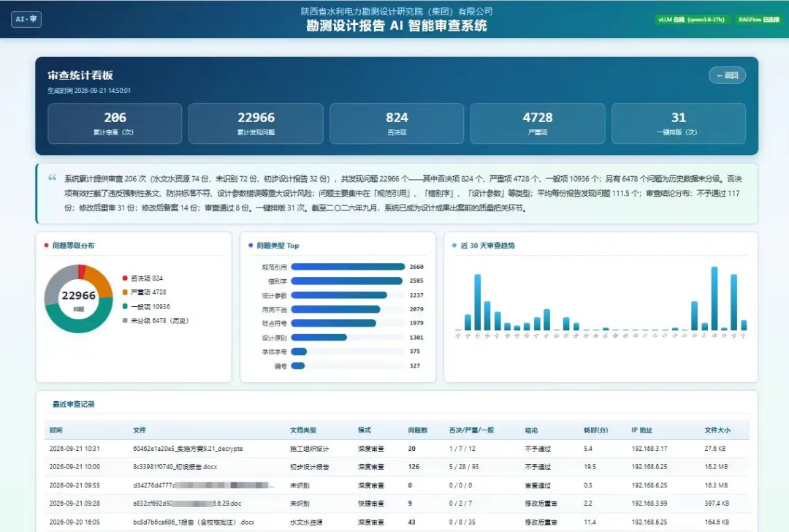This screenshot has width=789, height=532.
Task: Click the red 否决项 824 legend dot
Action: click(x=125, y=278)
